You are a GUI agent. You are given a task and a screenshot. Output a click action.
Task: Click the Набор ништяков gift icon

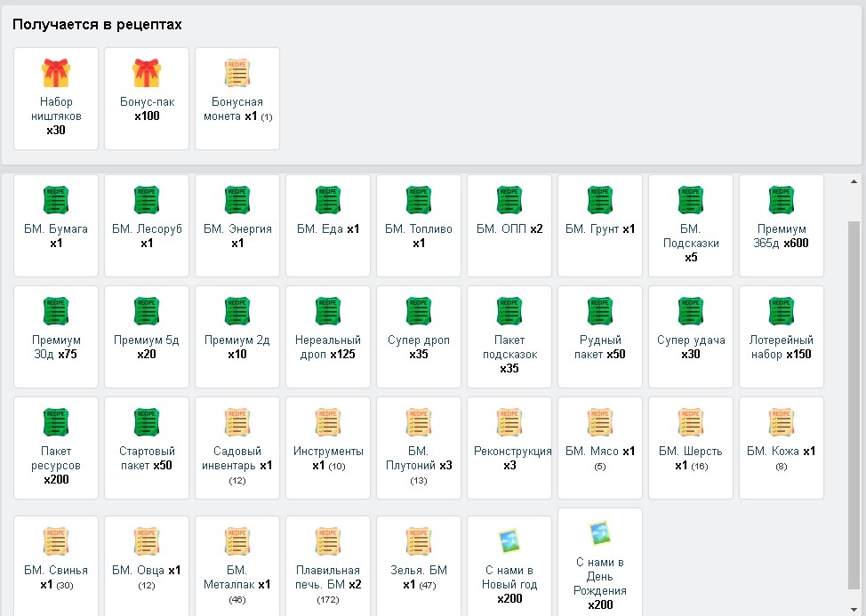(56, 73)
